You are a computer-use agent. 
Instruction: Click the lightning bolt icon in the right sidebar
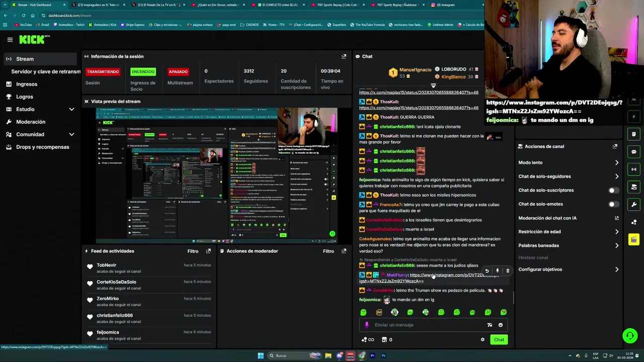click(x=634, y=117)
